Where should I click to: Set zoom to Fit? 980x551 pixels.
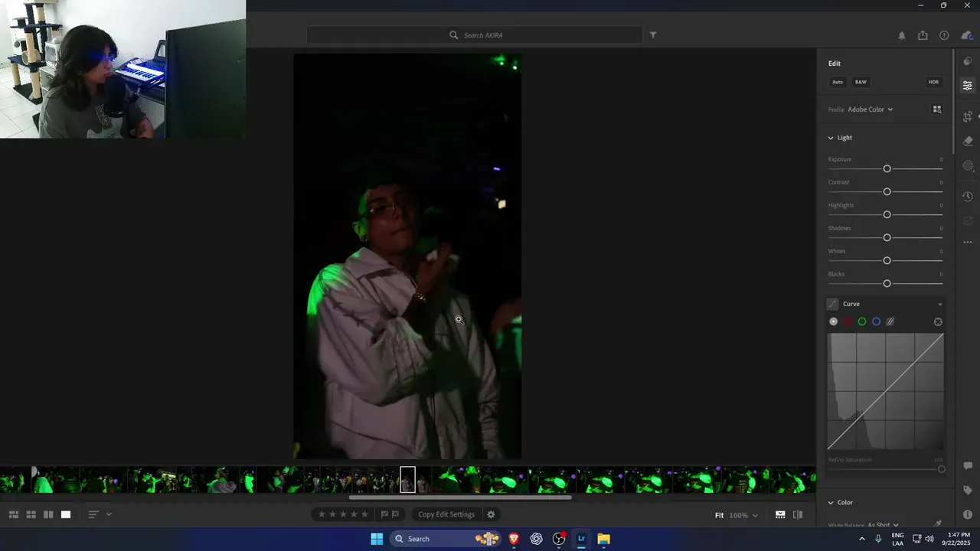pyautogui.click(x=720, y=515)
